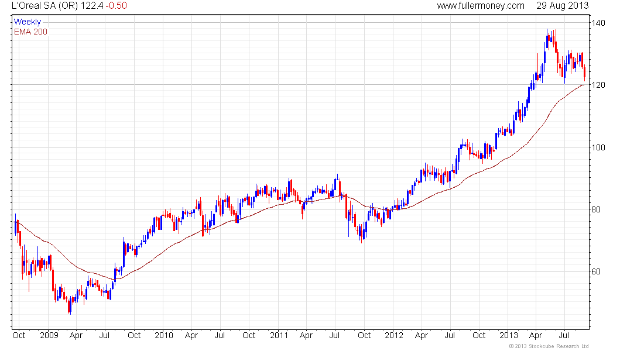This screenshot has height=351, width=644.
Task: Click the 120 price axis label
Action: [x=598, y=85]
